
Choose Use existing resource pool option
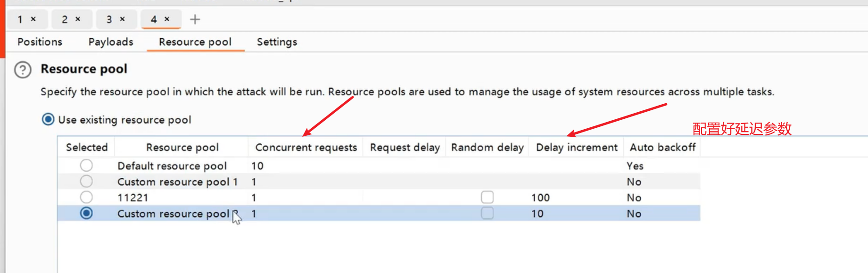(x=48, y=120)
